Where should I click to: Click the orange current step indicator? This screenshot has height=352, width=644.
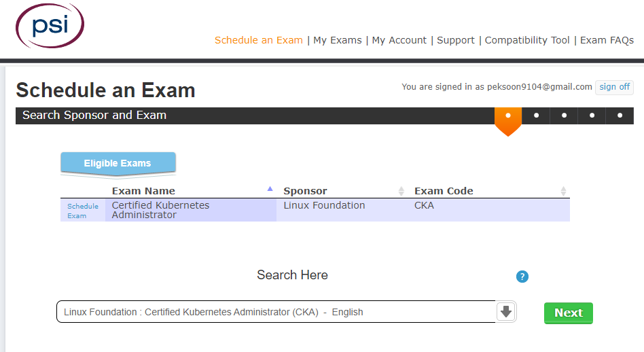tap(508, 116)
